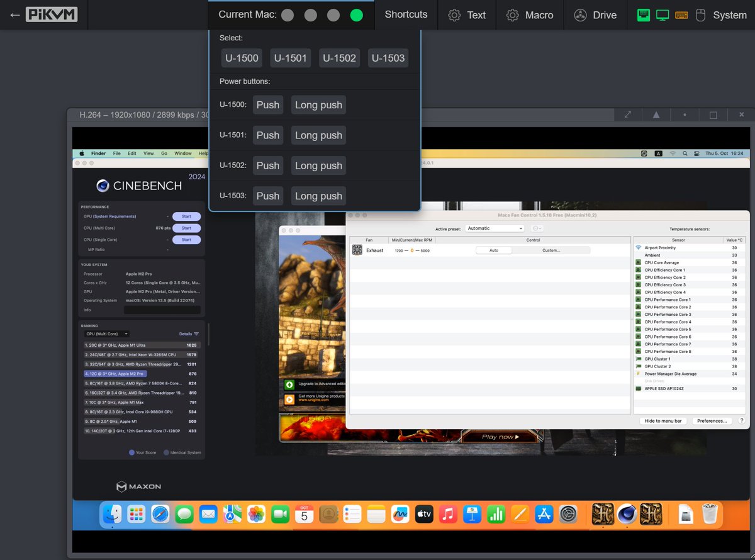The width and height of the screenshot is (755, 560).
Task: Click Hide to menu bar button
Action: click(x=664, y=421)
